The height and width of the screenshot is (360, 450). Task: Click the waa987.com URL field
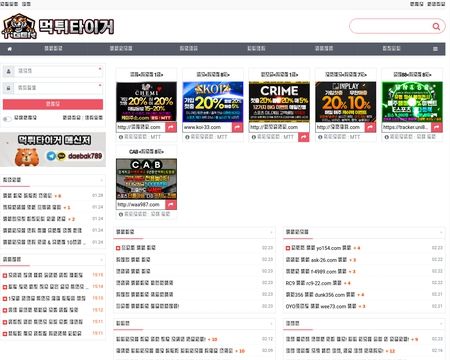[x=141, y=205]
